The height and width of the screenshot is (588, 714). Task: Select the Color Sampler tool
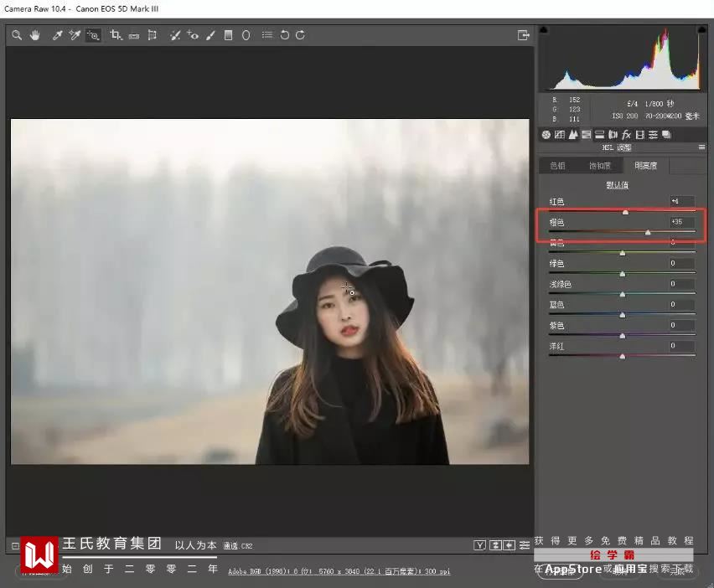75,35
